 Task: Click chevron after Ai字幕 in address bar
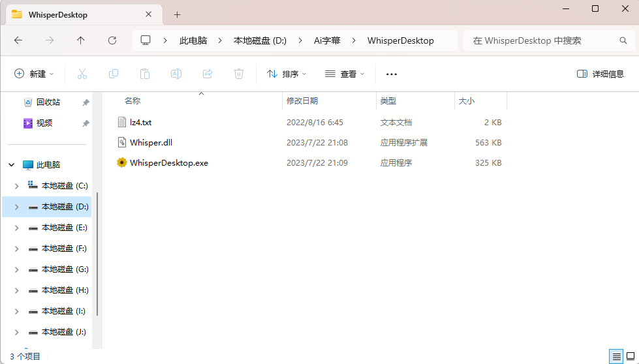tap(354, 40)
